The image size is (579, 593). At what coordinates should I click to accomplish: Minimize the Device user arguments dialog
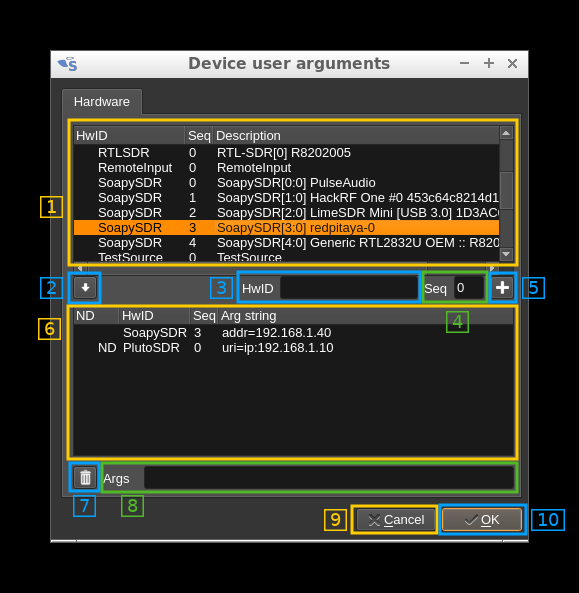pyautogui.click(x=464, y=64)
